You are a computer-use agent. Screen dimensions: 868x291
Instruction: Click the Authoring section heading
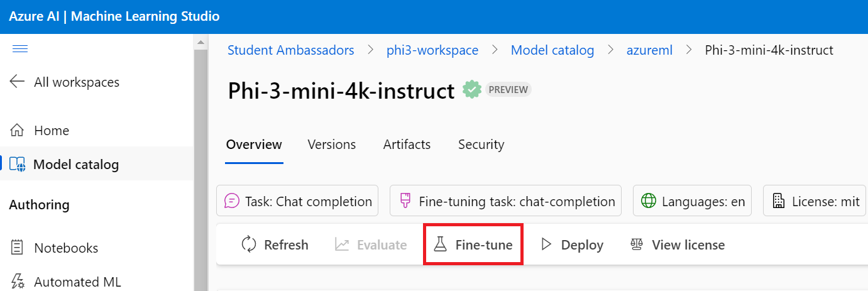point(39,205)
